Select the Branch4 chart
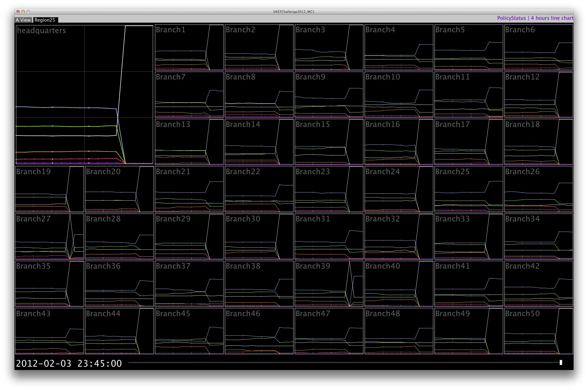 click(x=399, y=47)
